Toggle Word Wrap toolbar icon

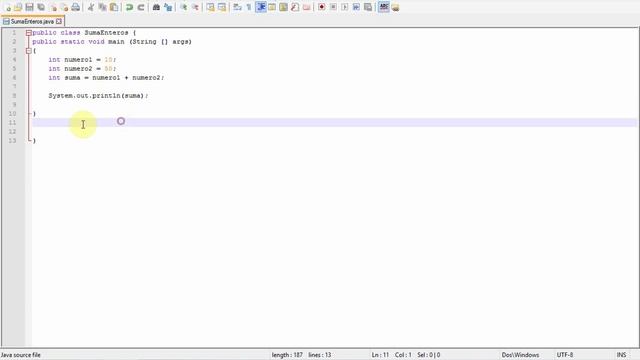[x=237, y=7]
